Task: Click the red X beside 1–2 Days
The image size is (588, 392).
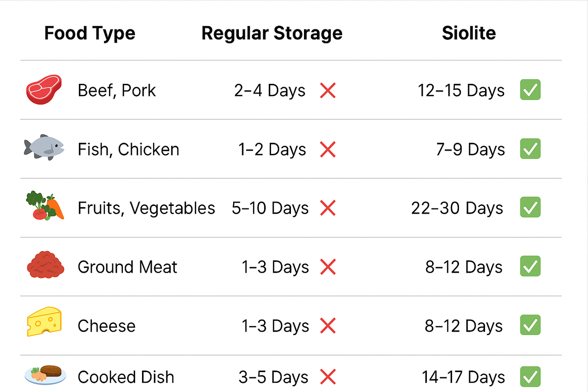Action: tap(328, 149)
